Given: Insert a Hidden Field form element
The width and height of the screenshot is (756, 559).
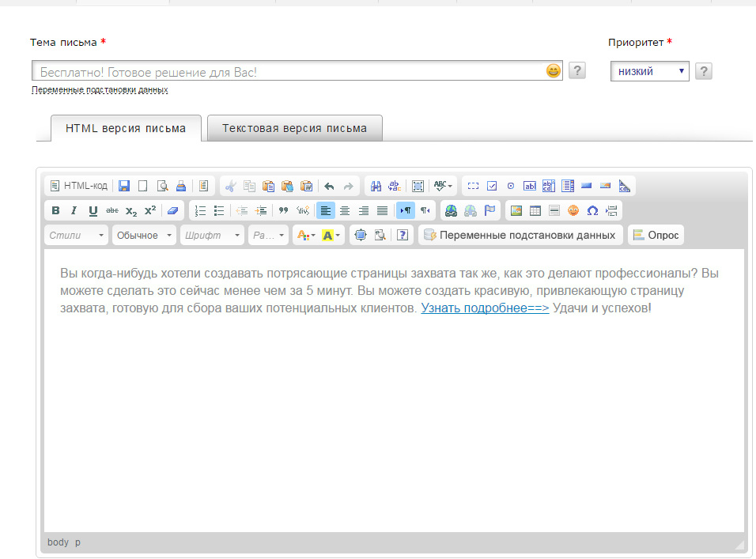Looking at the screenshot, I should [x=625, y=186].
